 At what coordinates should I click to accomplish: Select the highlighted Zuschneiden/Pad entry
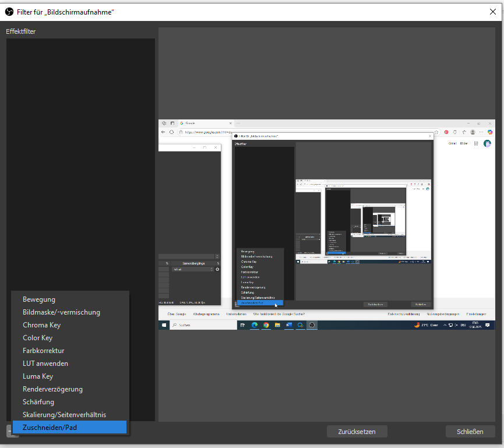click(x=69, y=428)
